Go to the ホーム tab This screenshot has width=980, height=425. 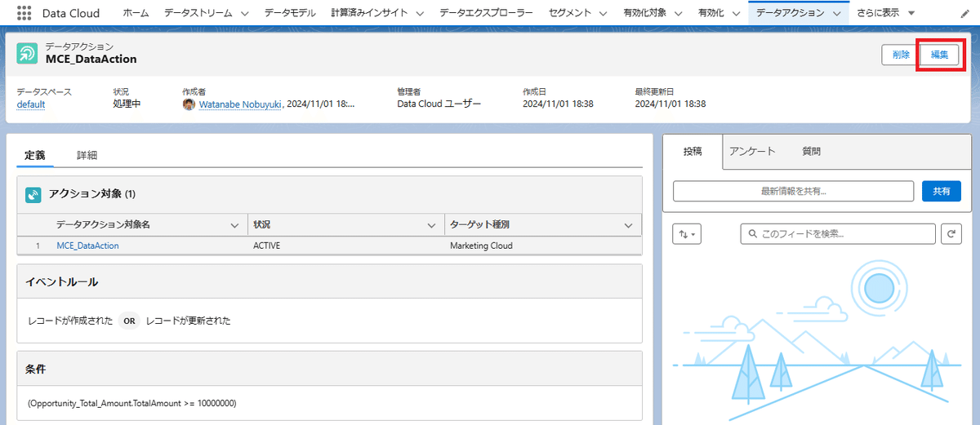136,13
